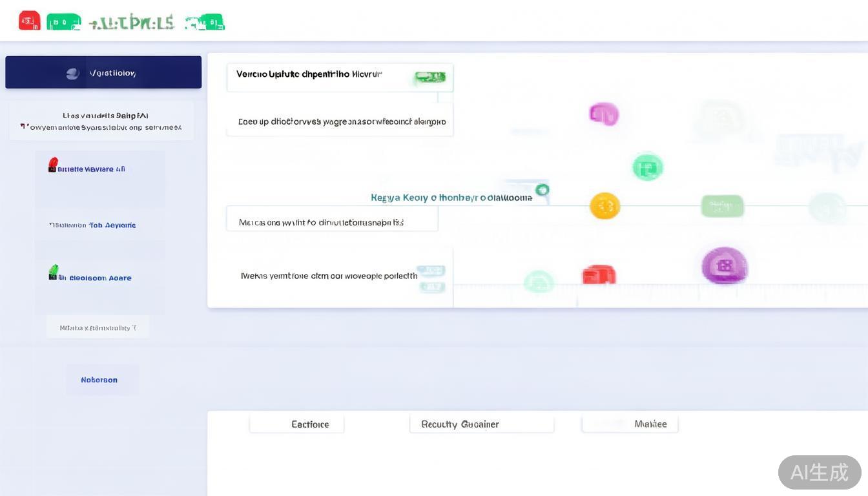Click red icon beside 'Bittette Waviare' sidebar item
Viewport: 868px width, 496px height.
coord(52,165)
